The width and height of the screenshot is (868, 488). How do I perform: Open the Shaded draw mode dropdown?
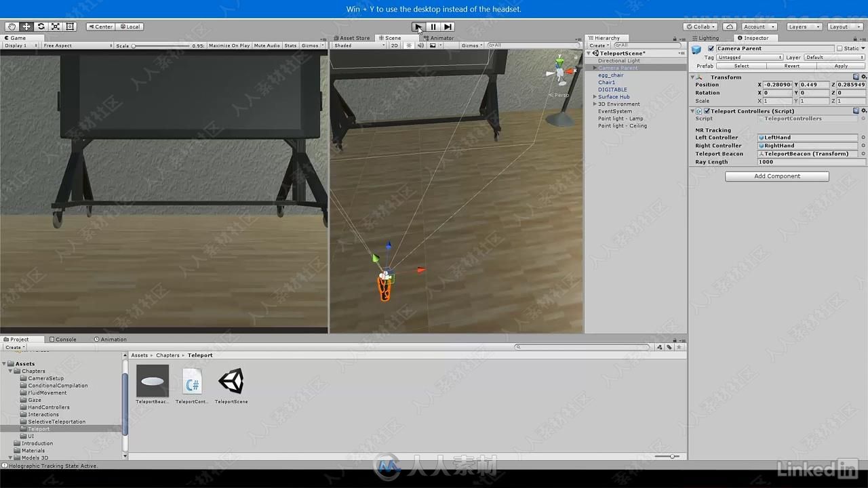359,45
